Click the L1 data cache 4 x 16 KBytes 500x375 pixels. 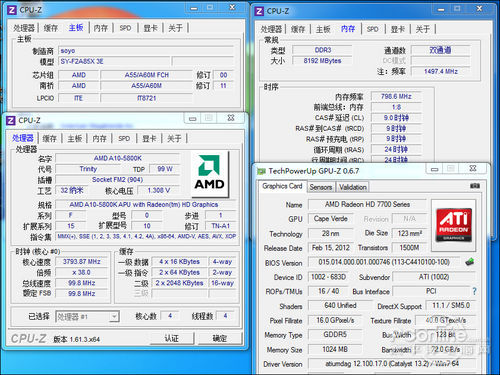pyautogui.click(x=179, y=262)
